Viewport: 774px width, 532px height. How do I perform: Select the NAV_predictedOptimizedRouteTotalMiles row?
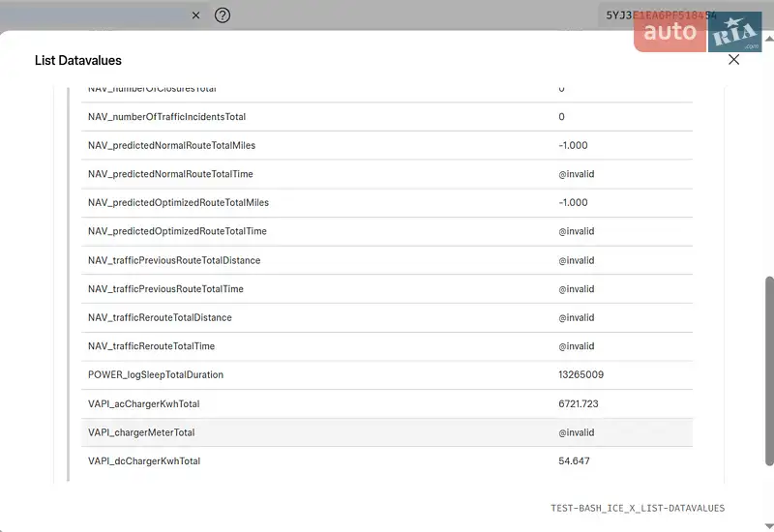click(x=178, y=203)
